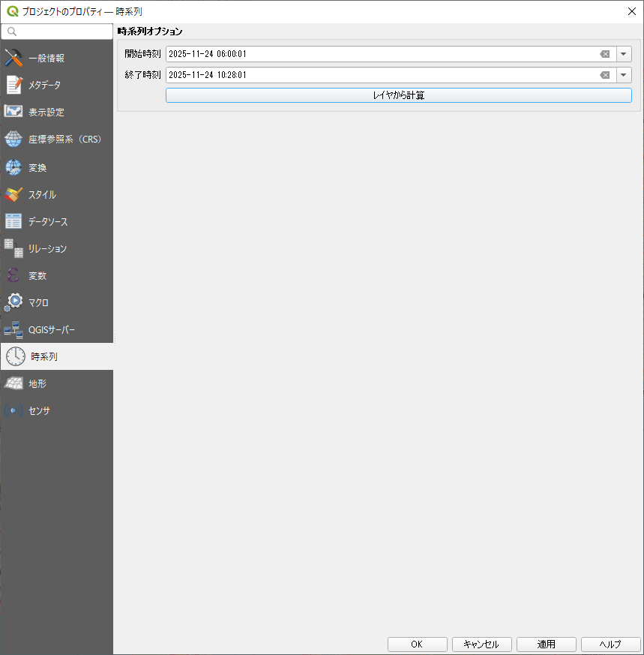The width and height of the screenshot is (644, 655).
Task: Expand the 開始時刻 calendar dropdown arrow
Action: (x=624, y=54)
